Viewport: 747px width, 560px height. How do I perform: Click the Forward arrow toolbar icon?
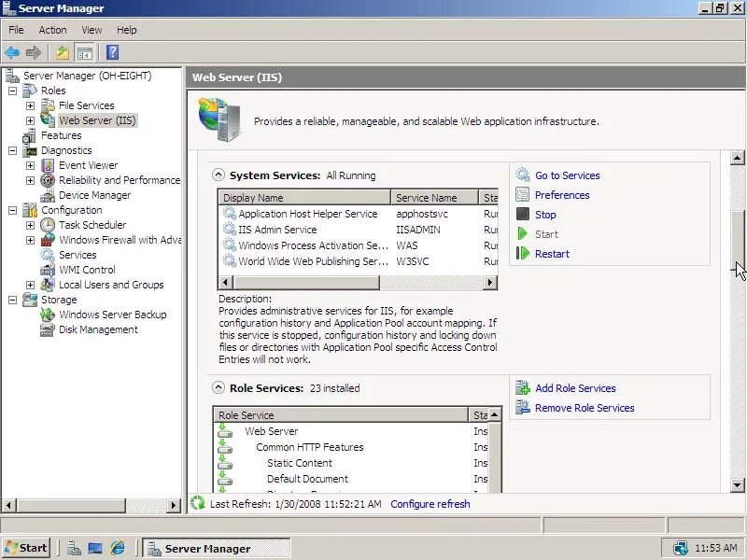[34, 52]
